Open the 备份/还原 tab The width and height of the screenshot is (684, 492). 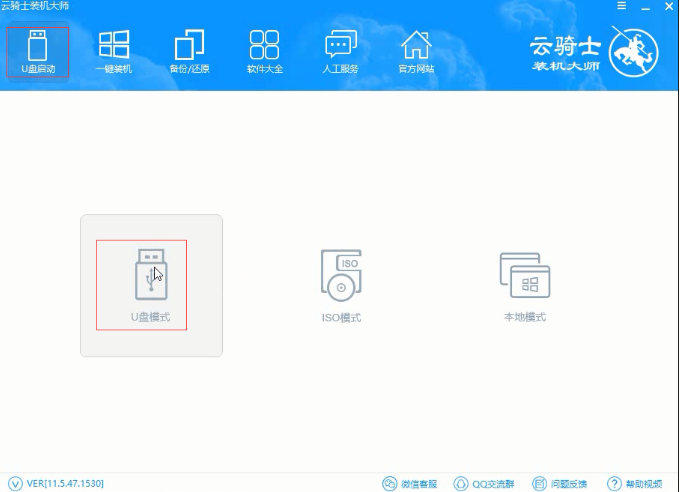point(189,52)
